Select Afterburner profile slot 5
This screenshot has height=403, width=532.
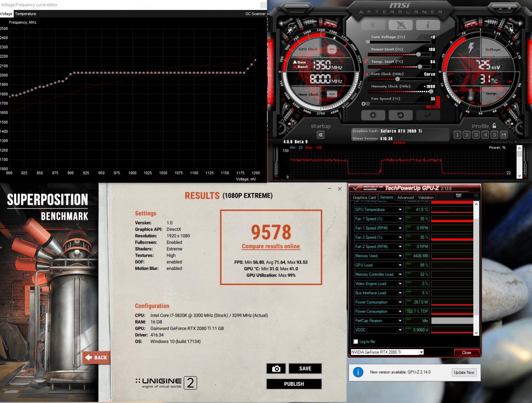click(494, 135)
